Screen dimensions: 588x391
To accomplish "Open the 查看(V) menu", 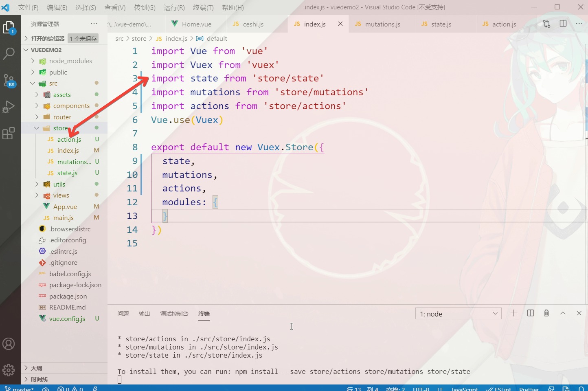I will [115, 7].
